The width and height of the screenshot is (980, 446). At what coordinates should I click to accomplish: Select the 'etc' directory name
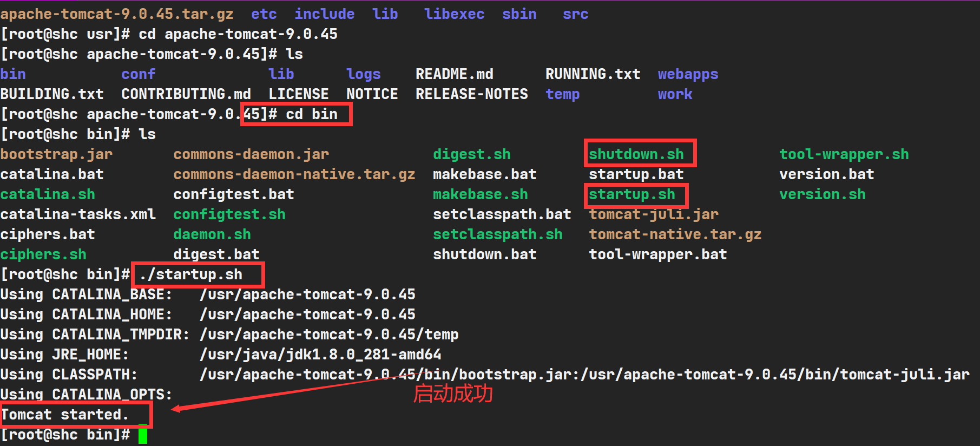(264, 14)
